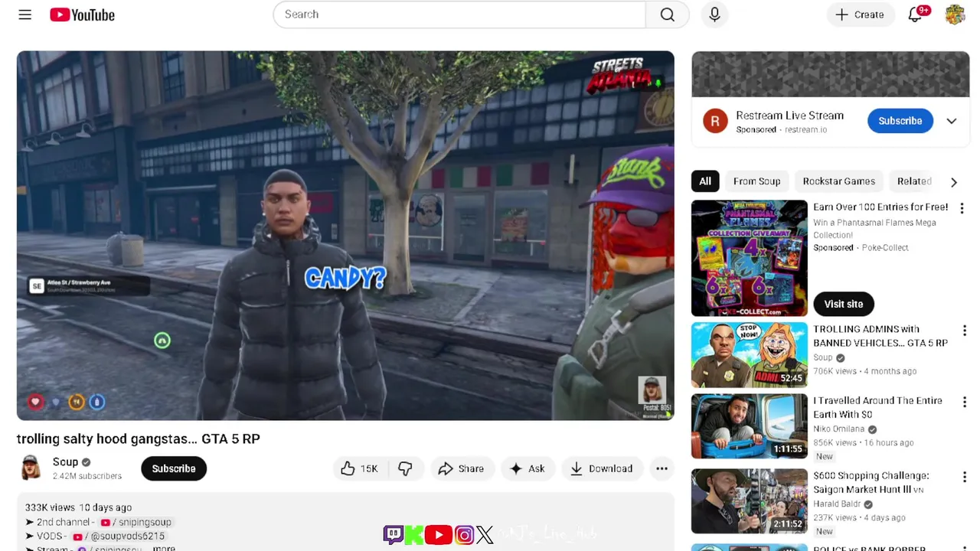The height and width of the screenshot is (551, 980).
Task: Select the All chip
Action: (705, 181)
